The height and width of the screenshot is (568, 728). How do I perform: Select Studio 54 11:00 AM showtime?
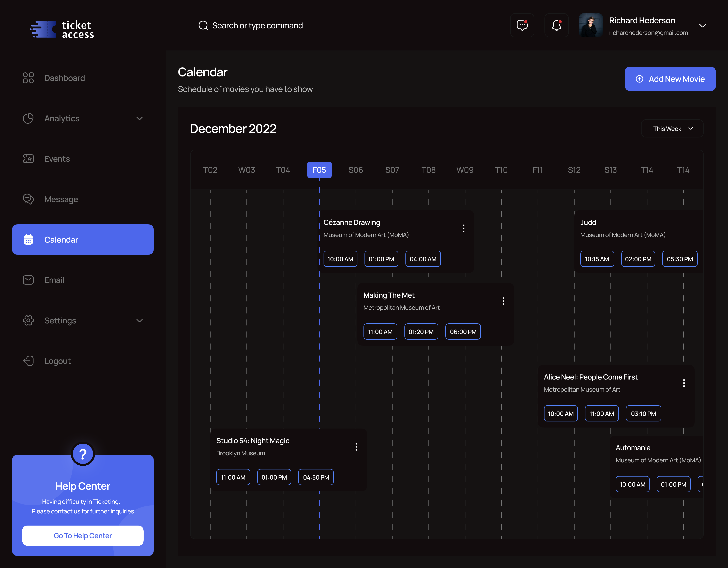[x=233, y=477]
